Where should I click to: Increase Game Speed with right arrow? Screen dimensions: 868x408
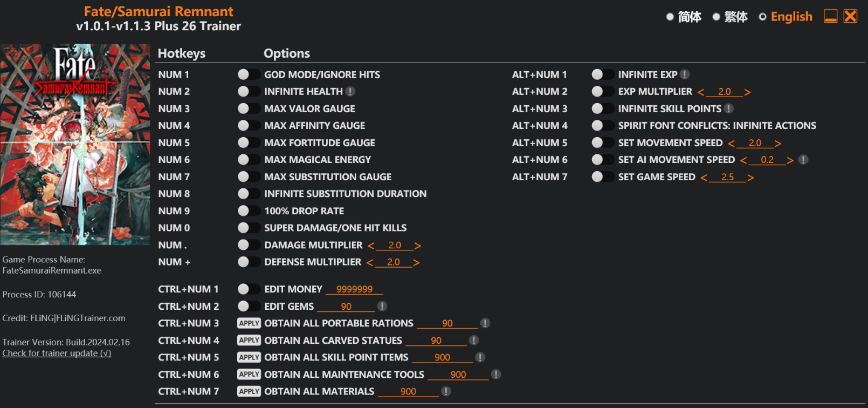pyautogui.click(x=750, y=178)
